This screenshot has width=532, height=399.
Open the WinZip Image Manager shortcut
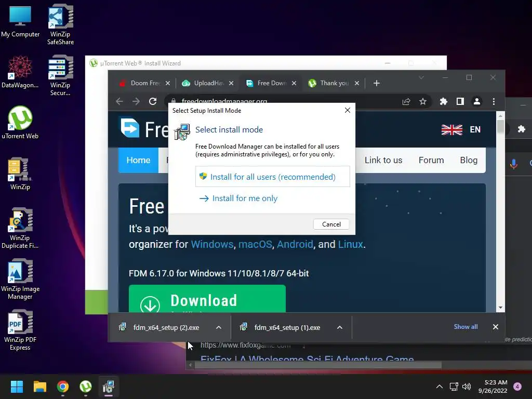(x=20, y=279)
